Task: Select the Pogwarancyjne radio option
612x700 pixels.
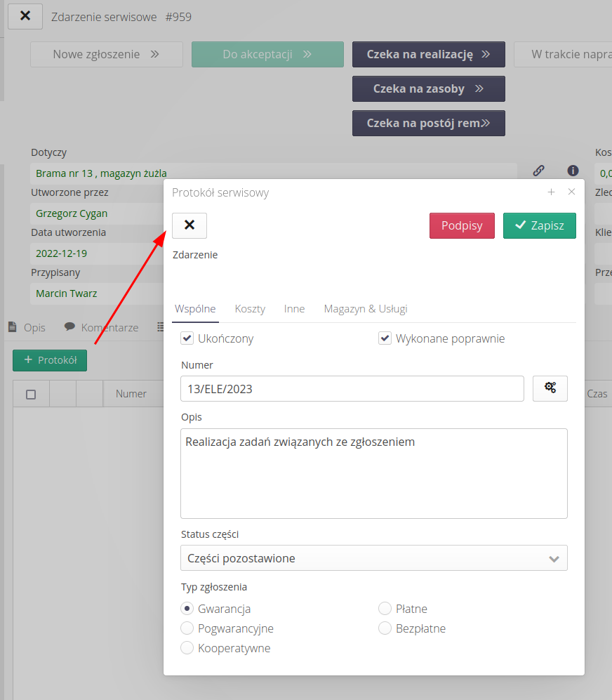Action: [x=187, y=628]
